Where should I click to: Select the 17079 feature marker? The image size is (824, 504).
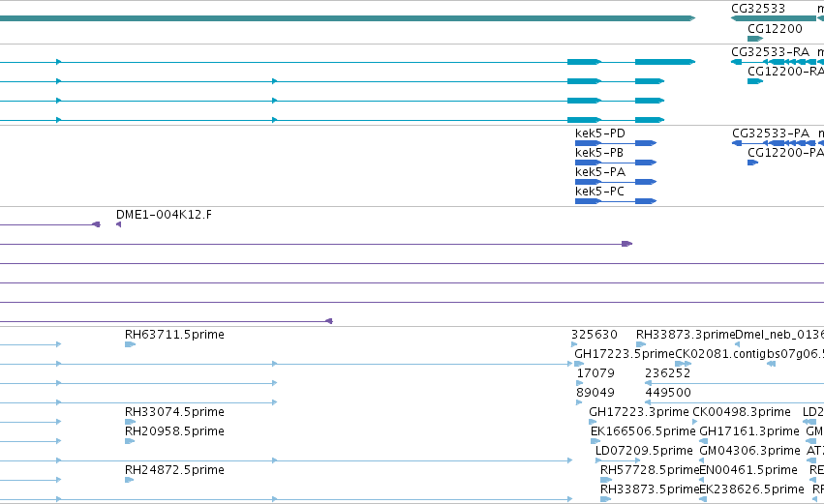580,383
